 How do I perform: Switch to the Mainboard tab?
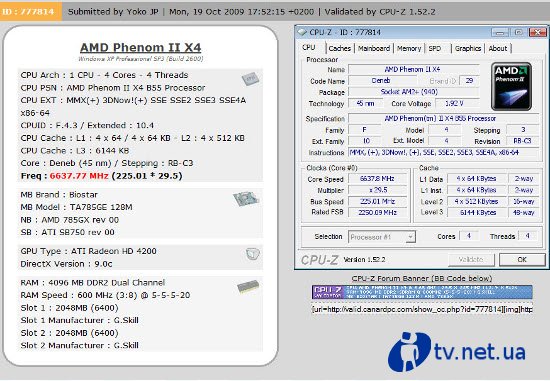pyautogui.click(x=374, y=48)
